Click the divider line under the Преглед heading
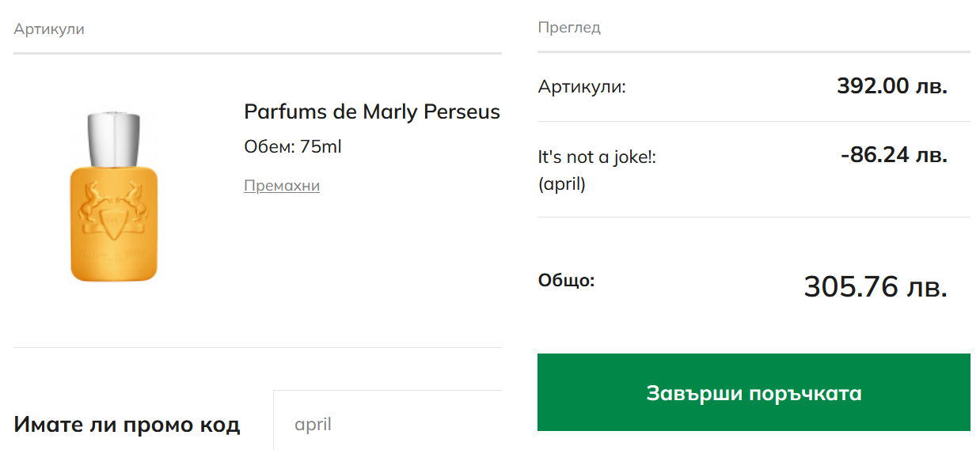Screen dimensions: 980x450 754,52
